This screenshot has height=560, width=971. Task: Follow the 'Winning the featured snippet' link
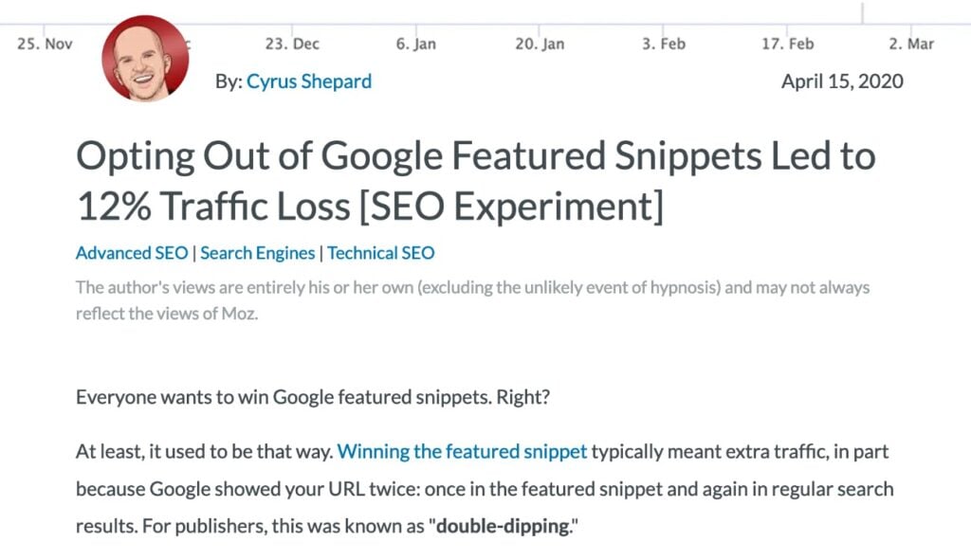(462, 452)
